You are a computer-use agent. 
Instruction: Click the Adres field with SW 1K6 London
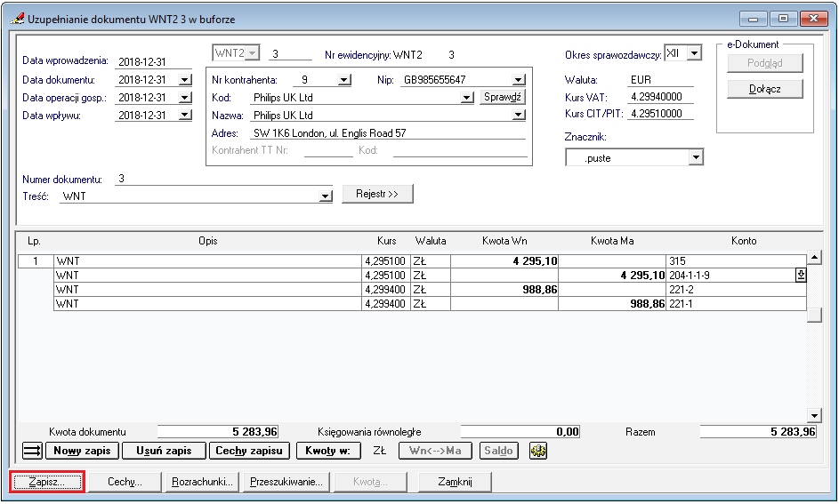tap(388, 133)
